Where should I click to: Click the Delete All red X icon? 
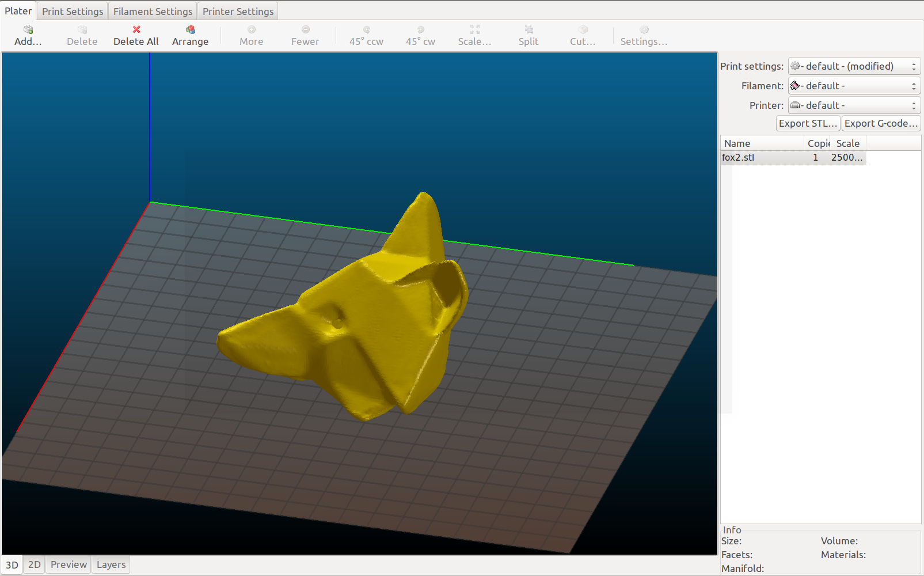tap(136, 30)
